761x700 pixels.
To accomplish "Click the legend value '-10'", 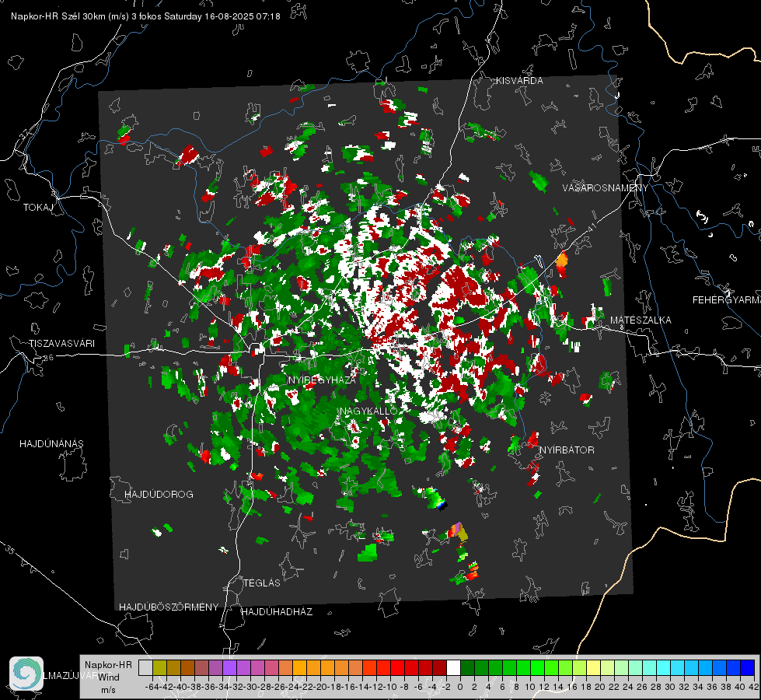I will [x=389, y=687].
